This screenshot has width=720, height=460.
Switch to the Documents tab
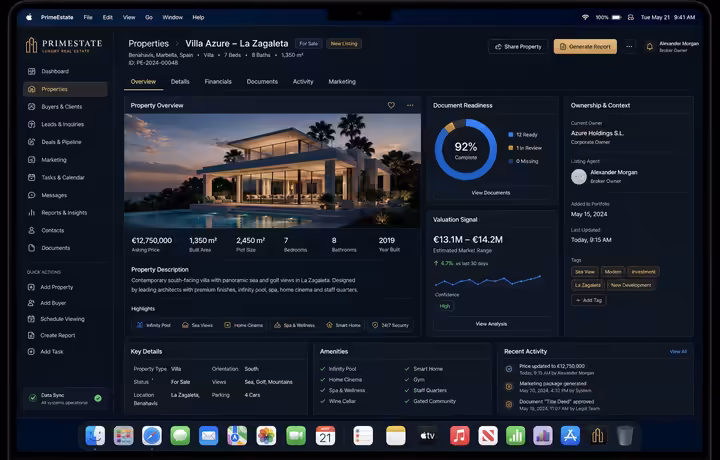(262, 82)
